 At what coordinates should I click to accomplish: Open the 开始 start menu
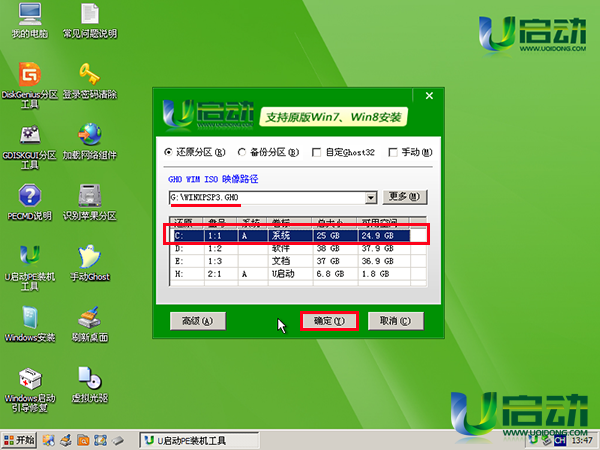coord(19,440)
